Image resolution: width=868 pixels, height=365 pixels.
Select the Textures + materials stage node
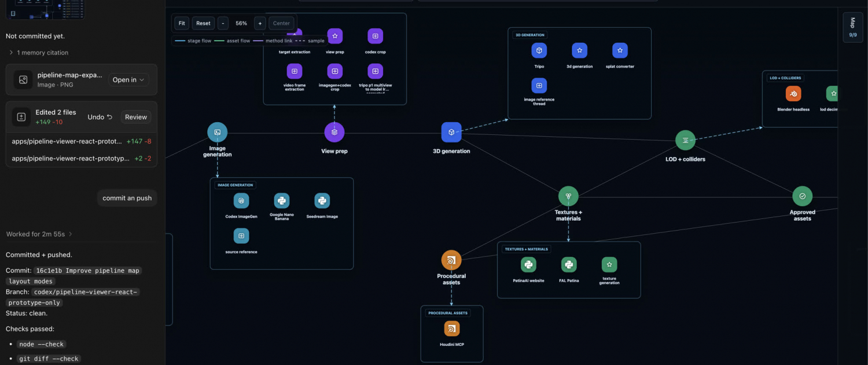pos(568,196)
